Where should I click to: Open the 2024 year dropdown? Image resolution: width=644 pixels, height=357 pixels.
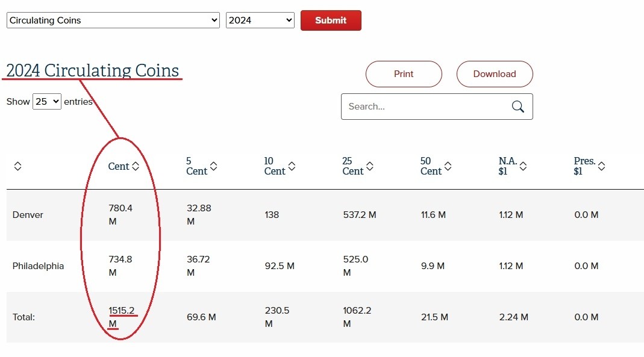(260, 20)
